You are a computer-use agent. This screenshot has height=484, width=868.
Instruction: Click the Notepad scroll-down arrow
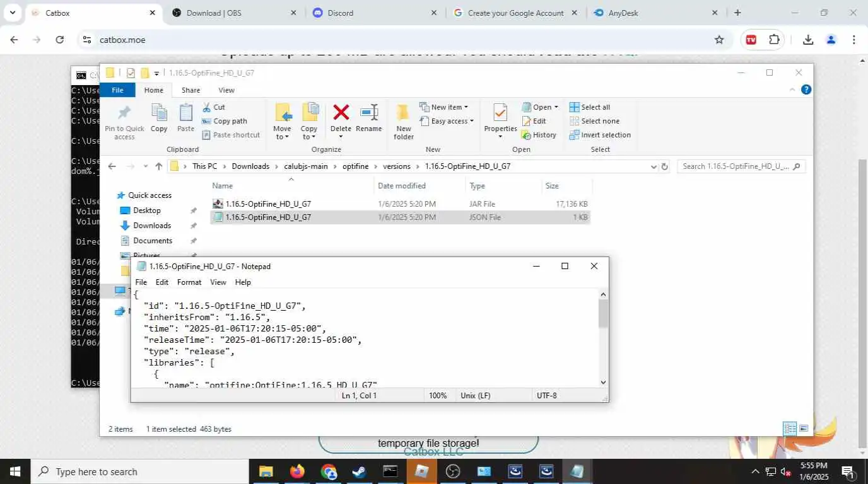[x=603, y=382]
